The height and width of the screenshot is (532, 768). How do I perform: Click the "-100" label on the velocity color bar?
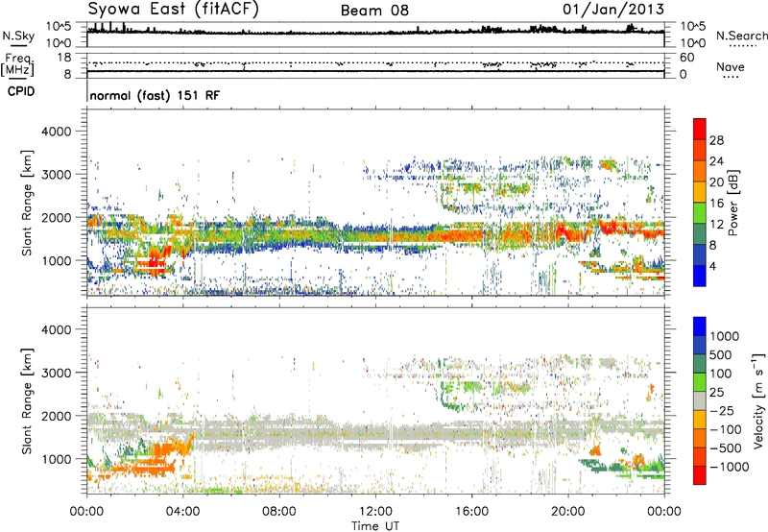click(x=726, y=429)
